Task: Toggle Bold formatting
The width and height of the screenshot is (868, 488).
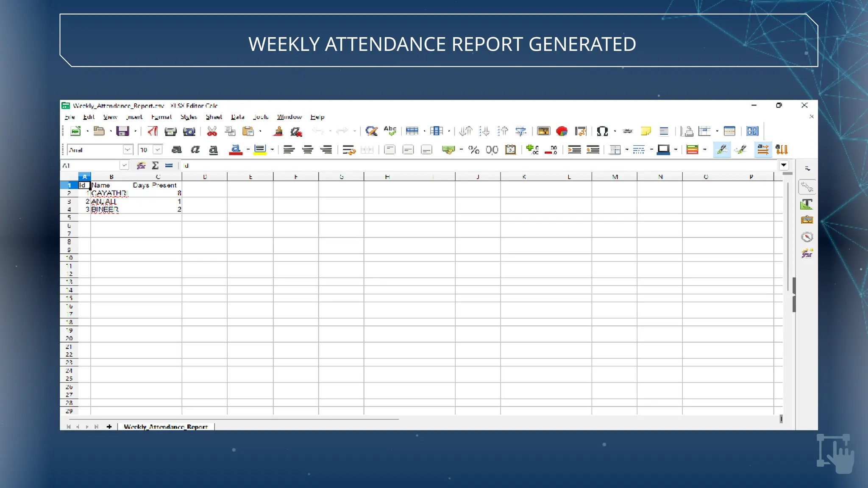Action: (177, 150)
